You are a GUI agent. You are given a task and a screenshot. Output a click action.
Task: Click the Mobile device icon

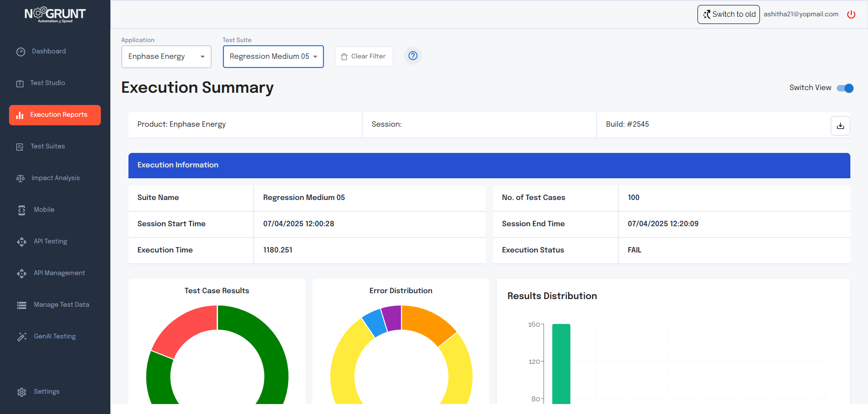coord(22,210)
